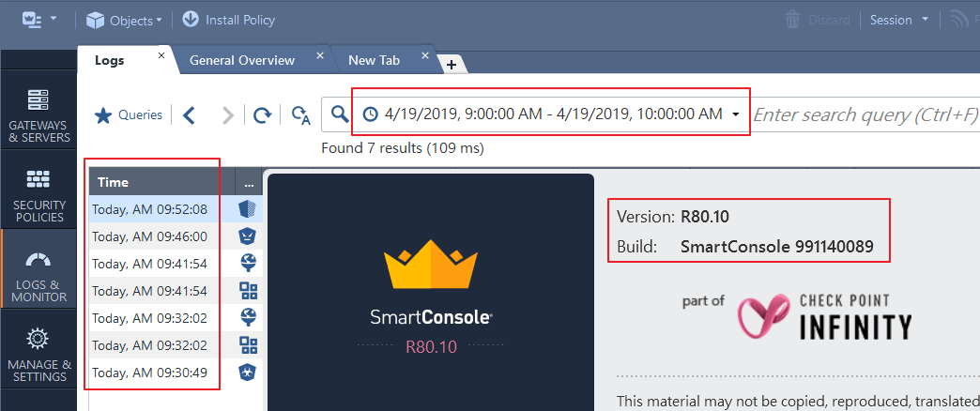Open the Session dropdown
The image size is (980, 411).
coord(899,20)
